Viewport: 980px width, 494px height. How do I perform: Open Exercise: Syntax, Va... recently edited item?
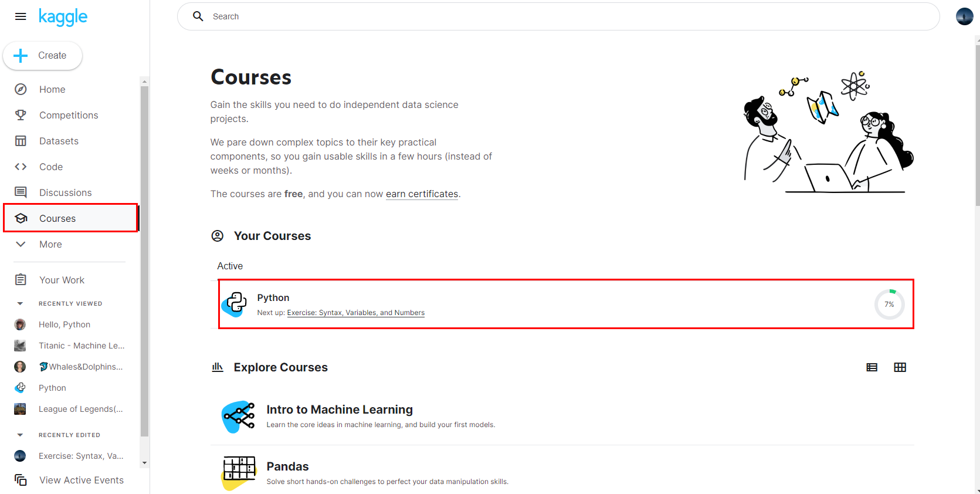[x=81, y=456]
